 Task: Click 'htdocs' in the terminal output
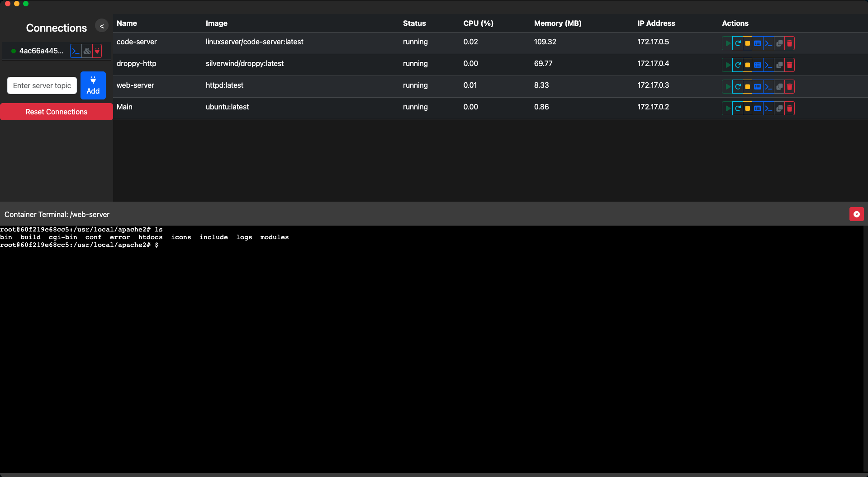pyautogui.click(x=151, y=237)
